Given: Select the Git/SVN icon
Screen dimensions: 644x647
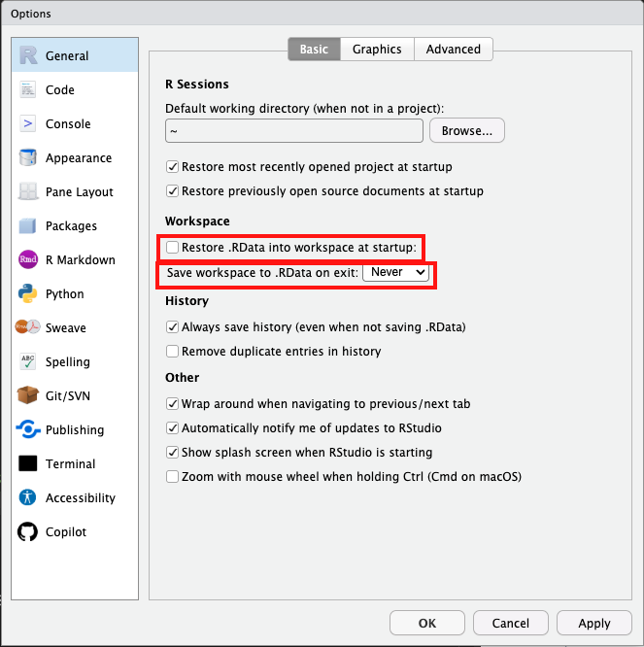Looking at the screenshot, I should click(x=28, y=396).
